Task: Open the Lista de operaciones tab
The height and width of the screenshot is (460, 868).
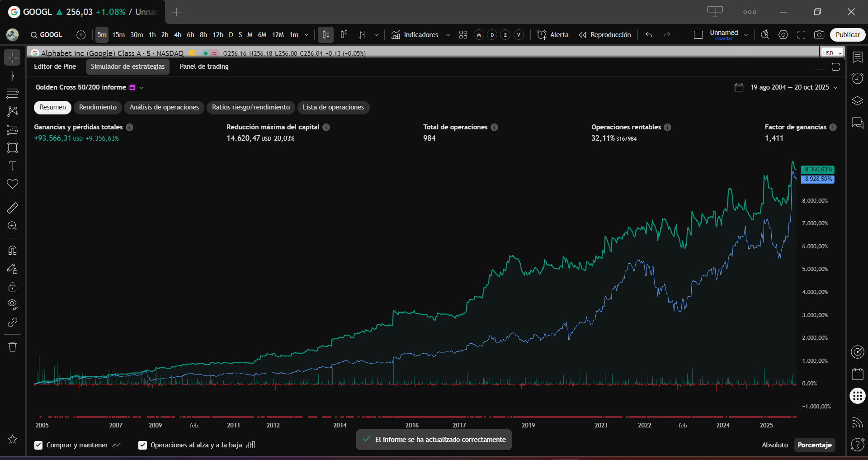Action: tap(333, 107)
